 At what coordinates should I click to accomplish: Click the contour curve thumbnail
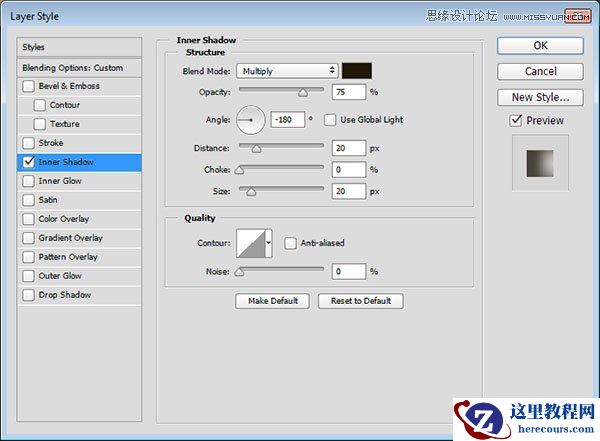click(x=251, y=243)
